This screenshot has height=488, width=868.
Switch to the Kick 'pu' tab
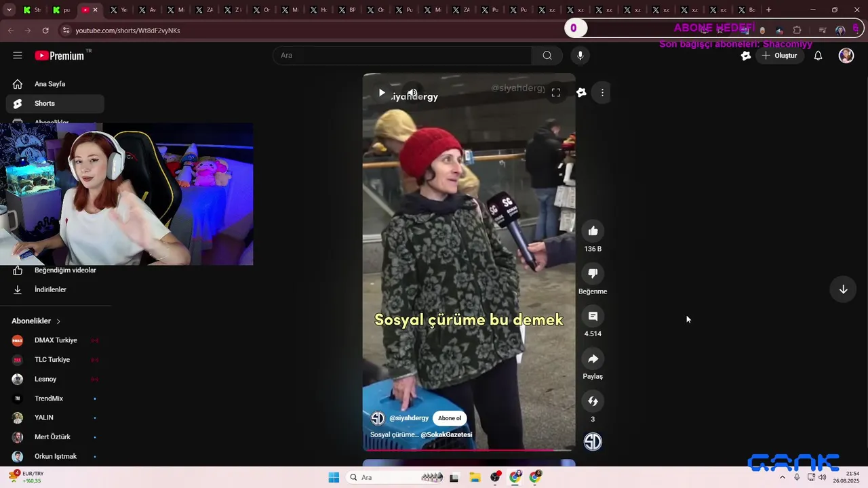point(61,10)
